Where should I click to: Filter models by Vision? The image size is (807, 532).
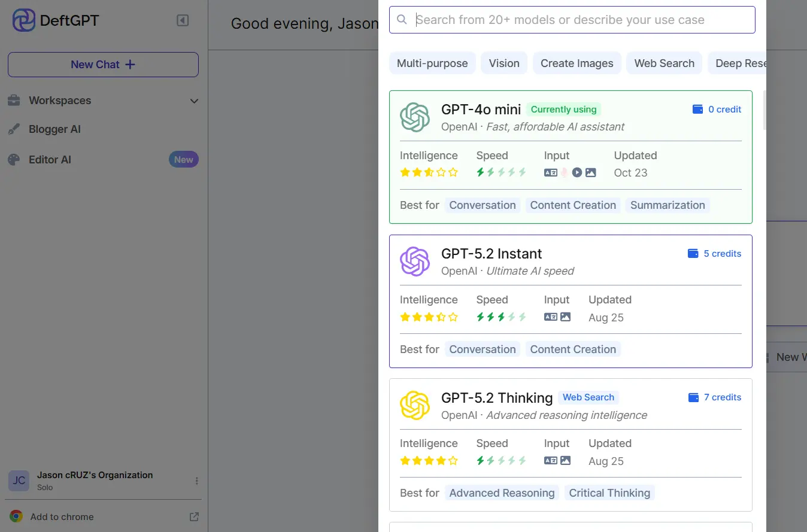click(x=504, y=63)
